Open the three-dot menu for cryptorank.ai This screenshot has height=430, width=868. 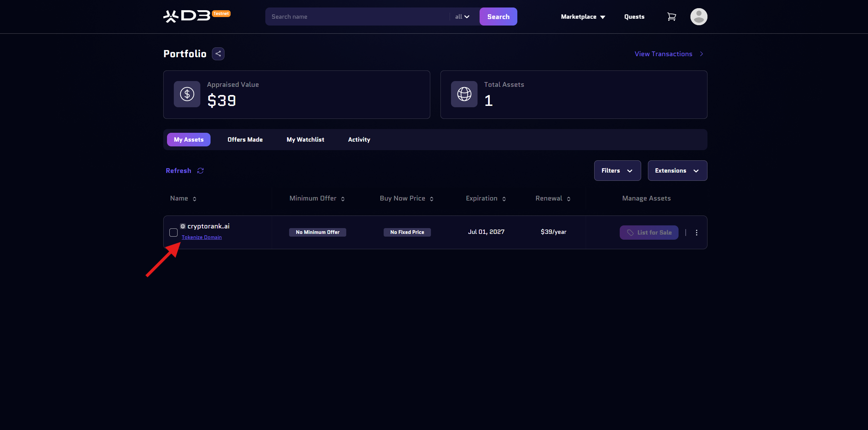[x=697, y=233]
